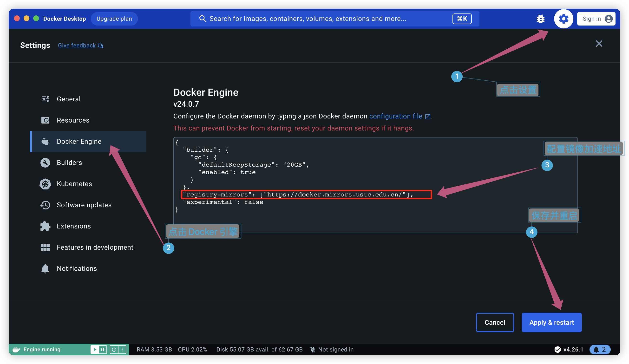Click the feedback chat icon next to Give feedback
Image resolution: width=629 pixels, height=364 pixels.
point(100,46)
